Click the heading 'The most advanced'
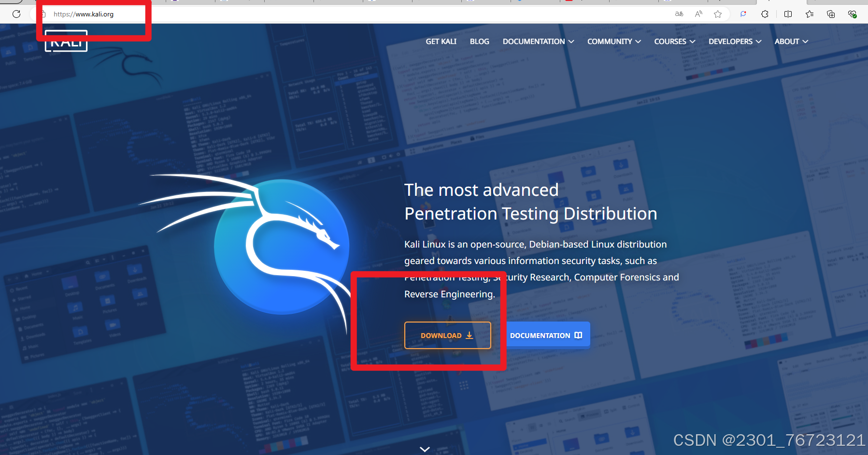The height and width of the screenshot is (455, 868). pos(481,190)
